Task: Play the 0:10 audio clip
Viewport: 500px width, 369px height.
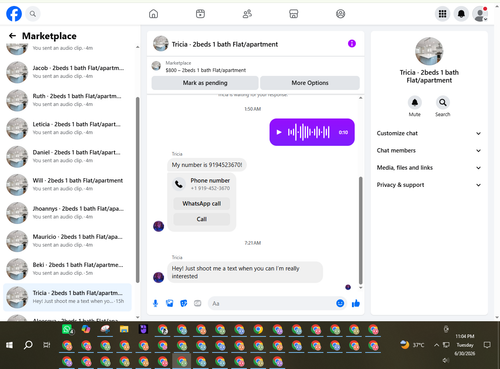Action: click(x=279, y=132)
